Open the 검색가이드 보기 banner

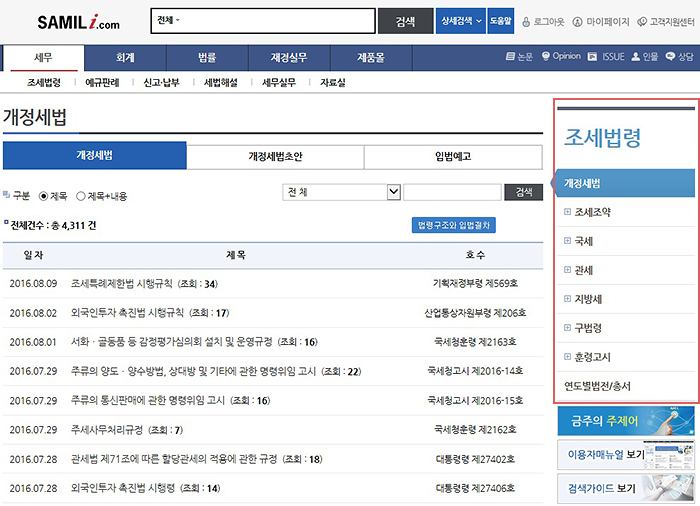[626, 489]
